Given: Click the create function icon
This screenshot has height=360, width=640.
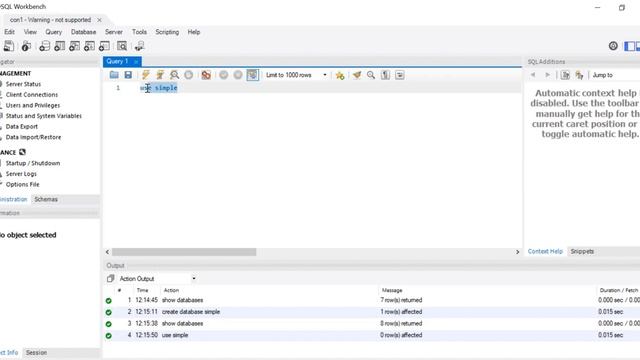Looking at the screenshot, I should coord(104,46).
